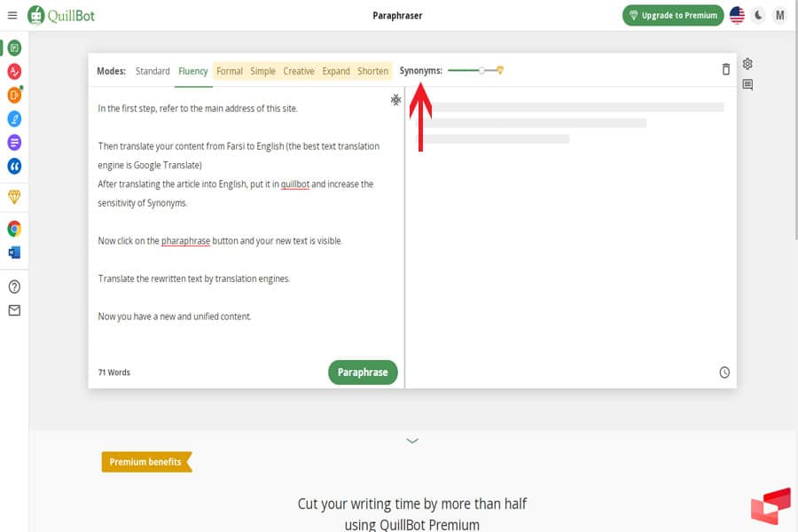The image size is (798, 532).
Task: Select Simple mode
Action: [262, 71]
